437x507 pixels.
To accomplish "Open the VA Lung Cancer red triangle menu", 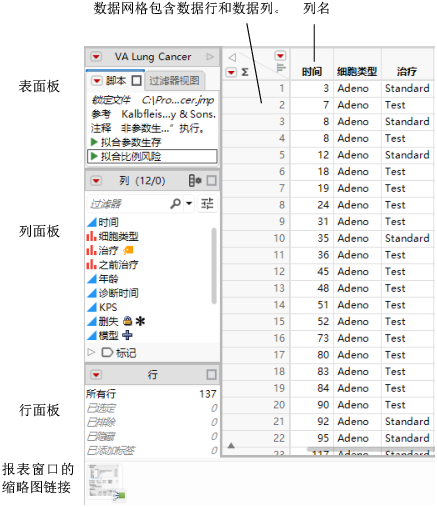I will tap(96, 56).
